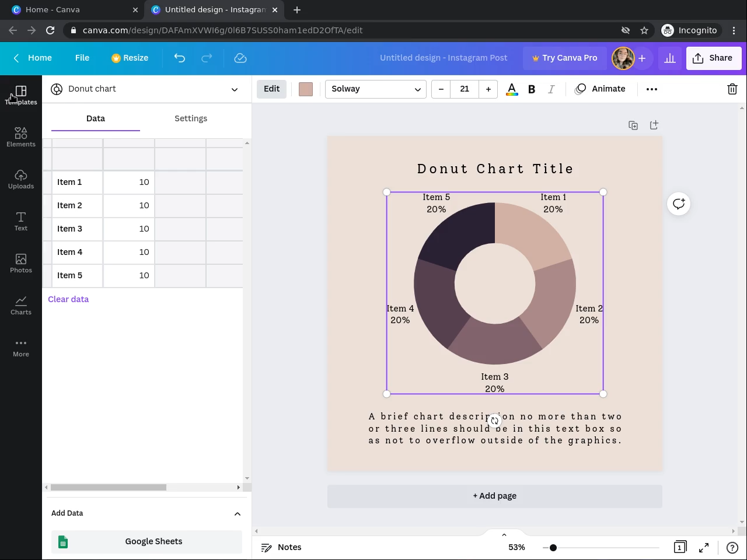The width and height of the screenshot is (747, 560).
Task: Toggle italic formatting
Action: [551, 89]
